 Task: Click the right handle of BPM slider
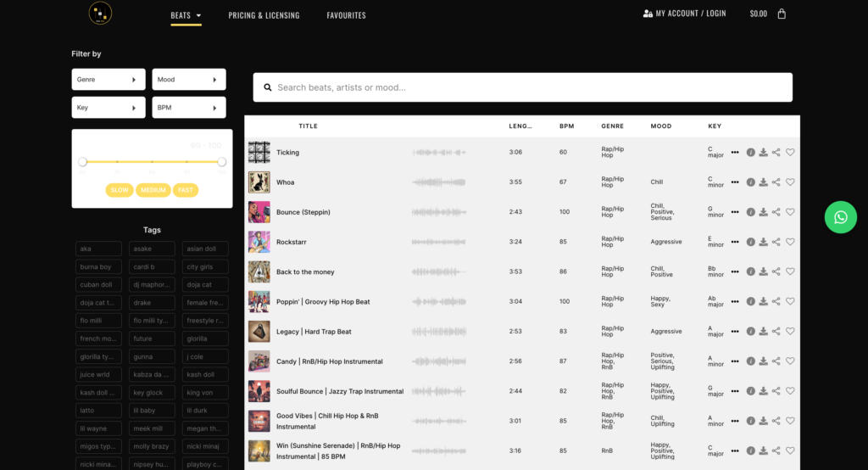pos(221,161)
